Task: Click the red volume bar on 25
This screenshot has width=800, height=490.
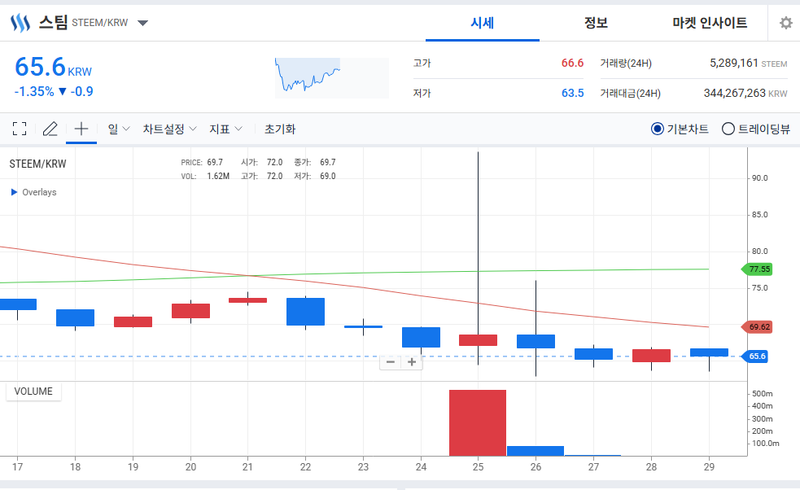Action: coord(478,423)
